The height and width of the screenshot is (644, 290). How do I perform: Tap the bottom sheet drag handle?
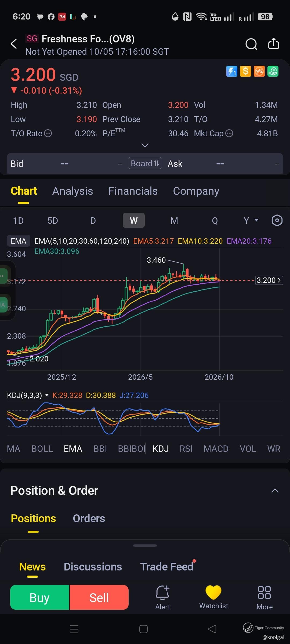145,546
